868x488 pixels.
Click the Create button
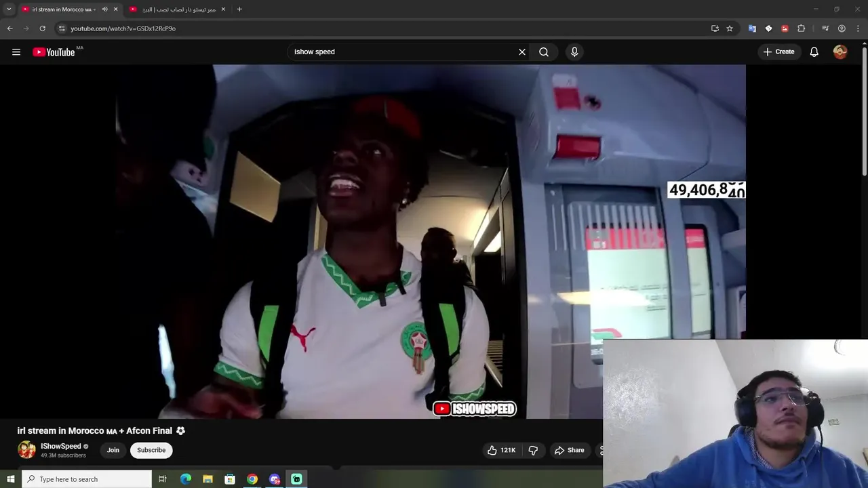(x=778, y=52)
